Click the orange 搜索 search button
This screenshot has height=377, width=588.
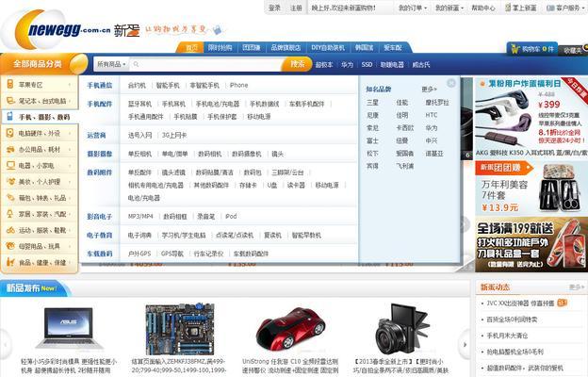click(298, 64)
